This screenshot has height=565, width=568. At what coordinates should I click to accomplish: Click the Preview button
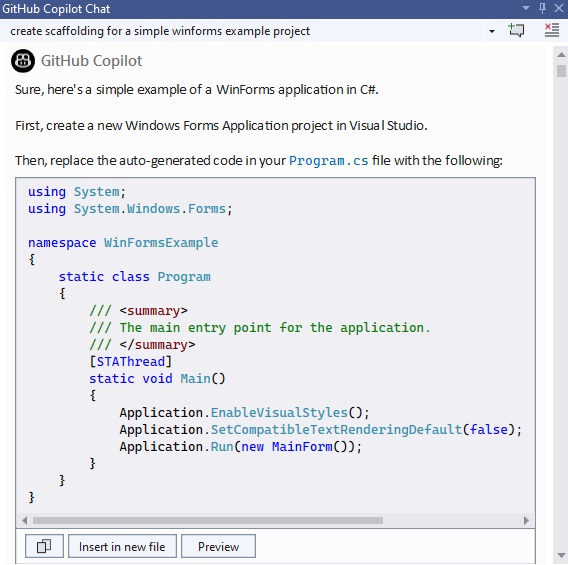tap(218, 546)
